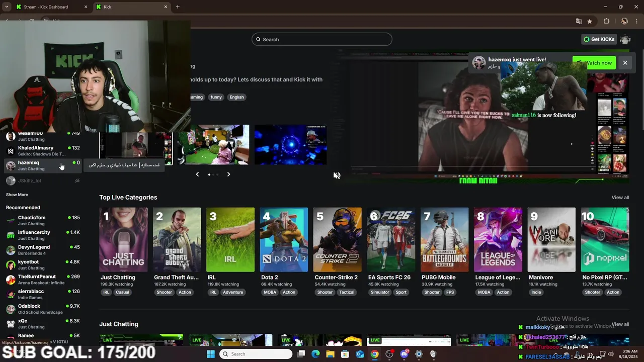
Task: Open the No Pixel RP category card
Action: point(605,240)
